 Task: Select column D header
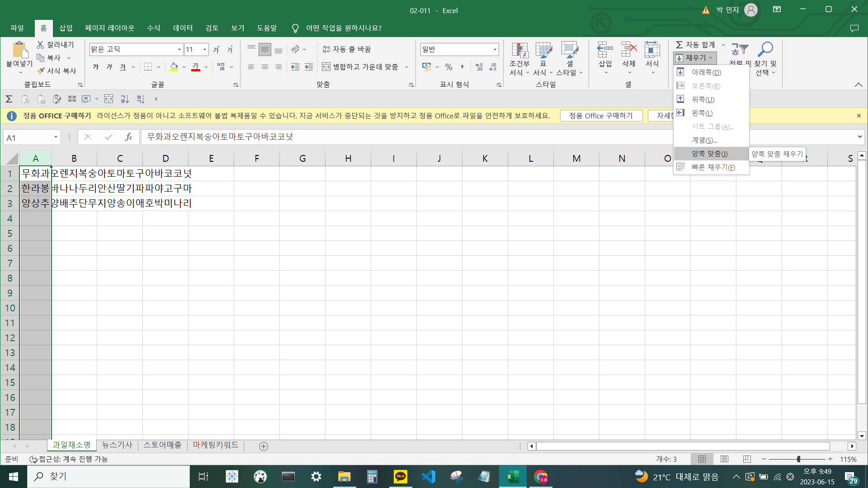(165, 158)
